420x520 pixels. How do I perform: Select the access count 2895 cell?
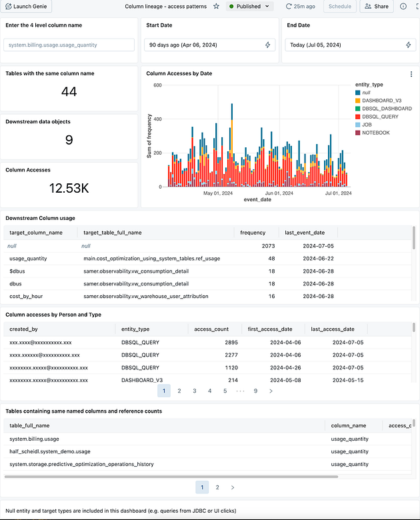click(231, 342)
